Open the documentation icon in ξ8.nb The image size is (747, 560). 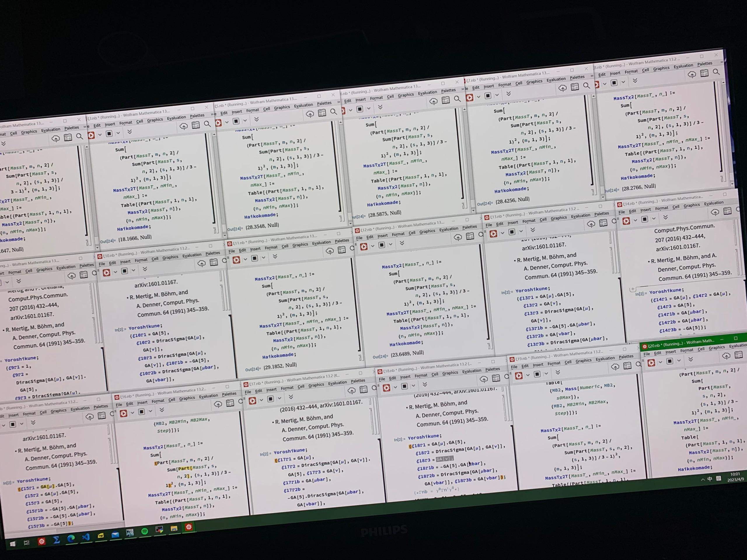point(704,73)
